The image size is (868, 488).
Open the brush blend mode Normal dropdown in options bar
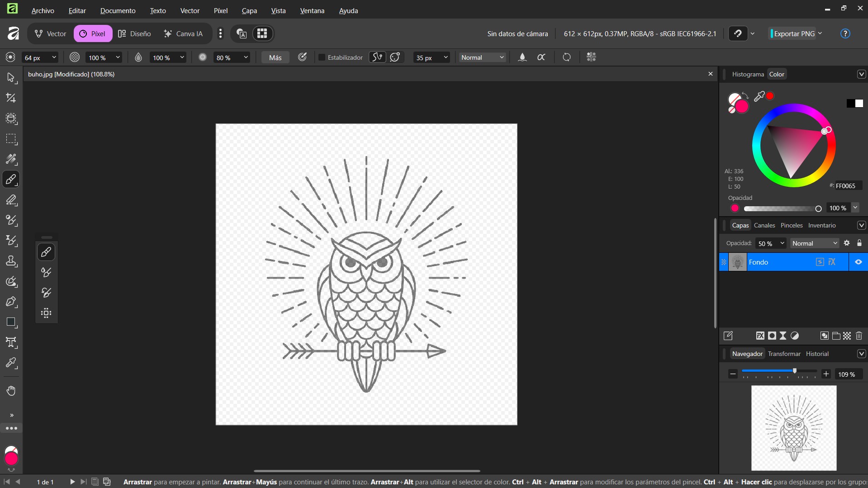tap(482, 57)
